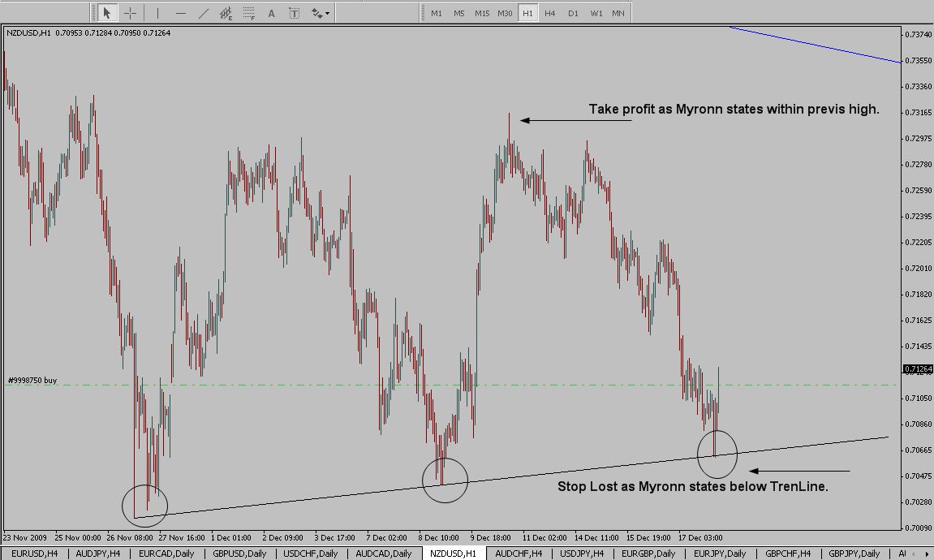
Task: Click the equidistant channel tool
Action: 226,13
